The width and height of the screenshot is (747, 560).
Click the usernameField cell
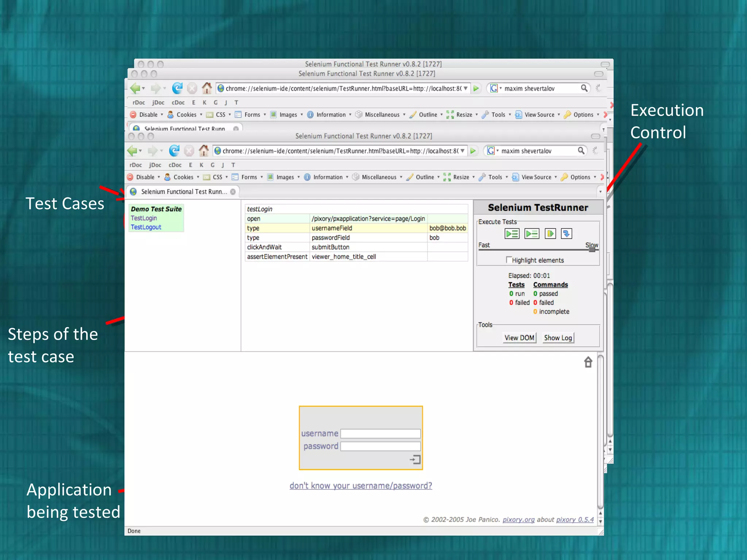tap(368, 228)
